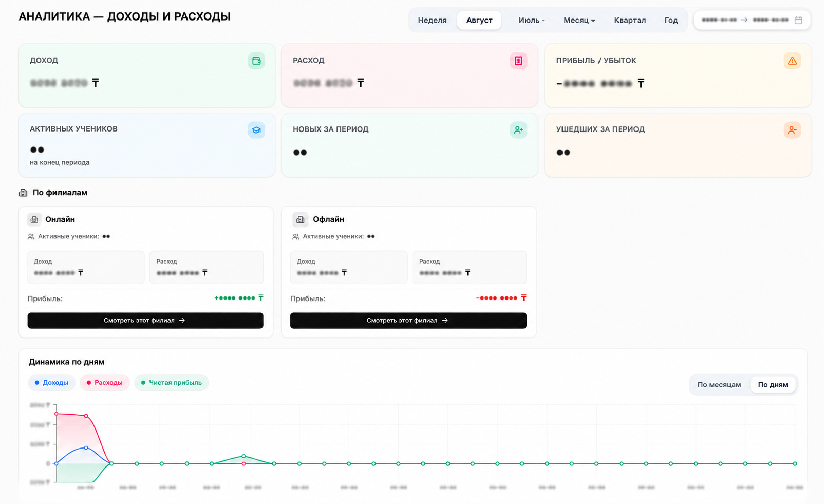
Task: Click the Динамика по дням heading
Action: point(67,362)
